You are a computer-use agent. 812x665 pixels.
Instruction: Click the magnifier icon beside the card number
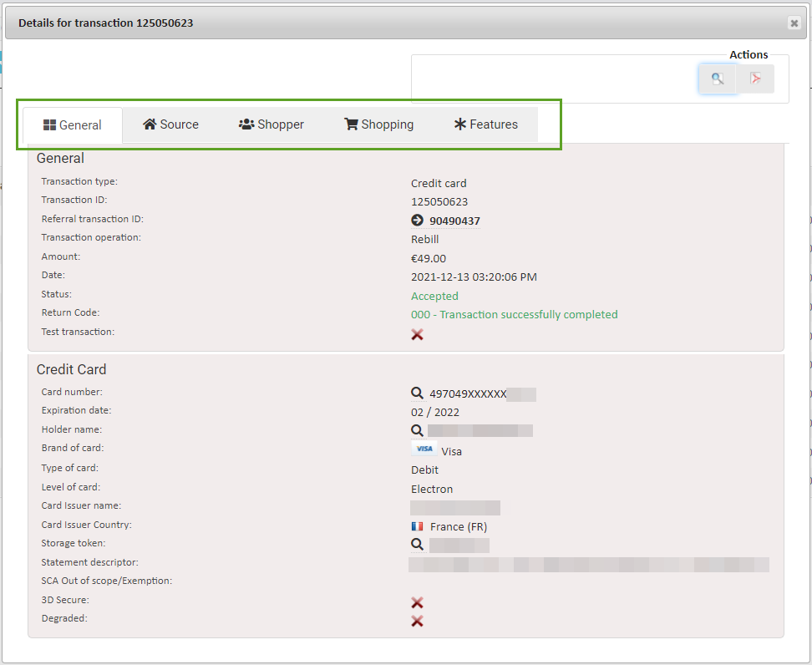click(417, 392)
